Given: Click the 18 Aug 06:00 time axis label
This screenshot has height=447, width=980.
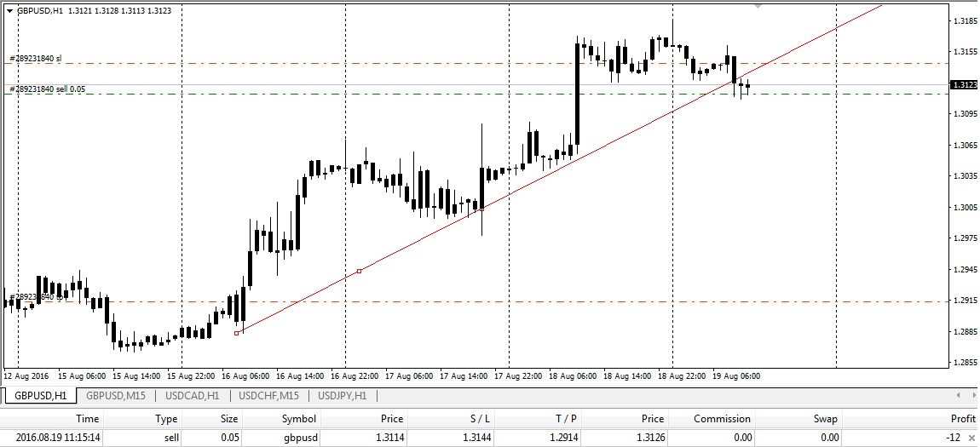Looking at the screenshot, I should 574,376.
